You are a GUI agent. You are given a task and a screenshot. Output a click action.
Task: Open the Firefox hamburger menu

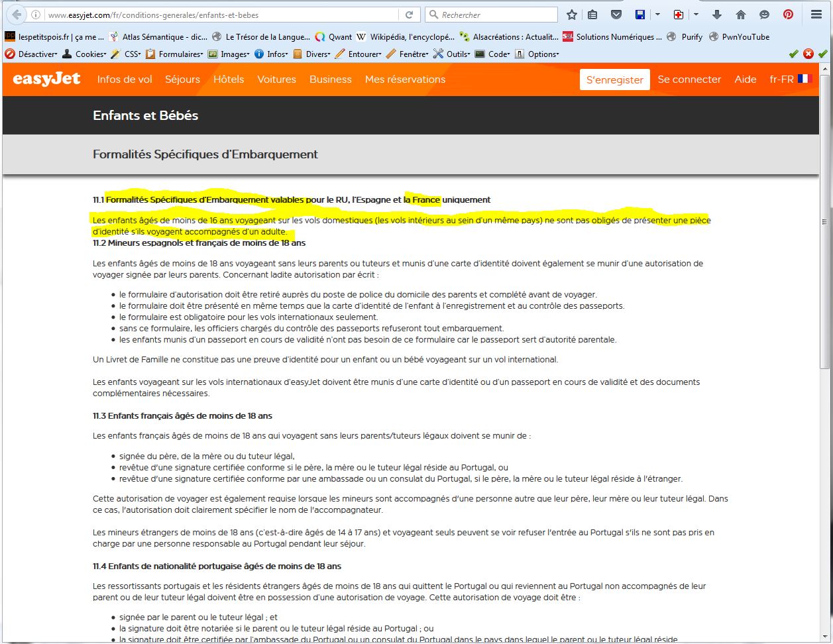click(x=816, y=15)
